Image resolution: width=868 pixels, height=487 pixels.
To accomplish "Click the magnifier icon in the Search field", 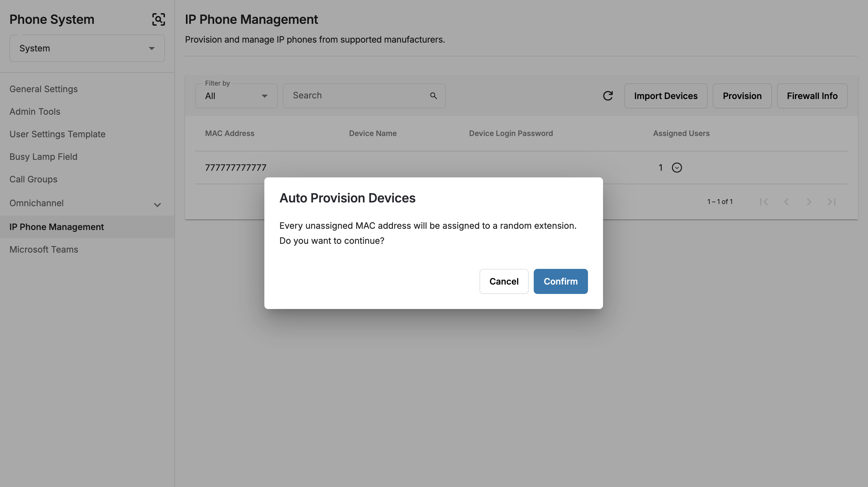I will click(433, 96).
